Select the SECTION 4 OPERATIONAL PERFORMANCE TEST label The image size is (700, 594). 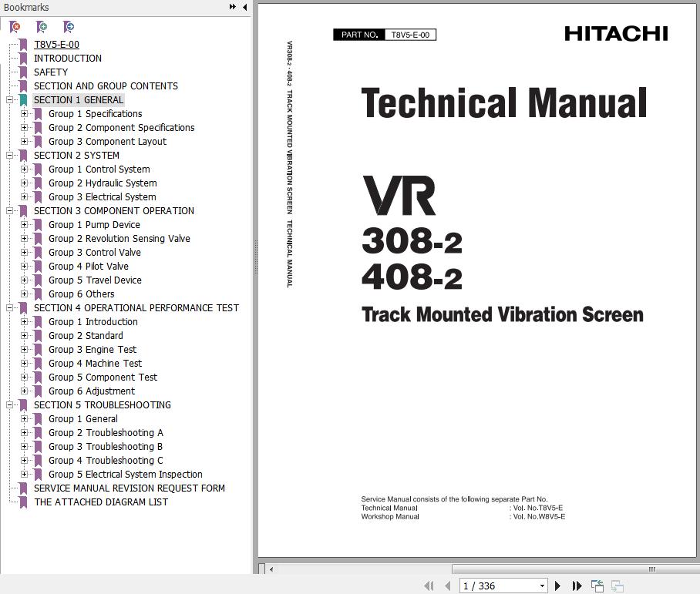point(136,308)
